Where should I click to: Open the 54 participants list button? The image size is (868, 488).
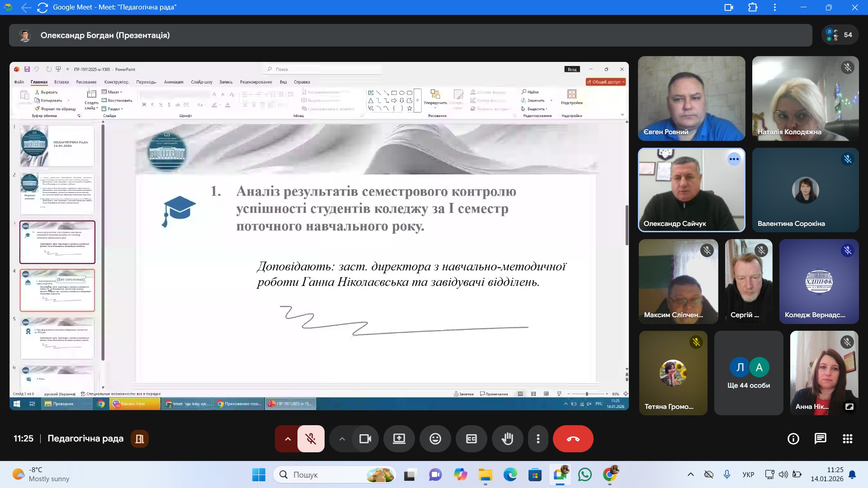840,35
